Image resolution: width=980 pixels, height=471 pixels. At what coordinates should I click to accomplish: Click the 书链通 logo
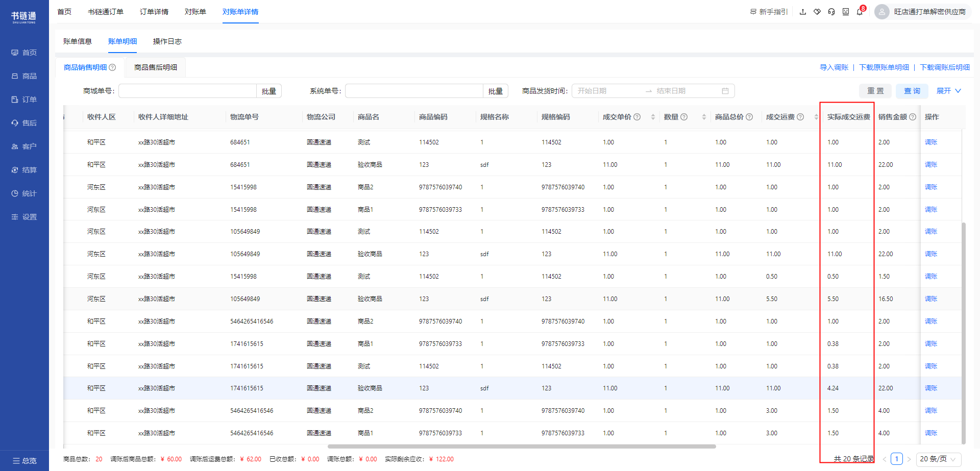[24, 17]
